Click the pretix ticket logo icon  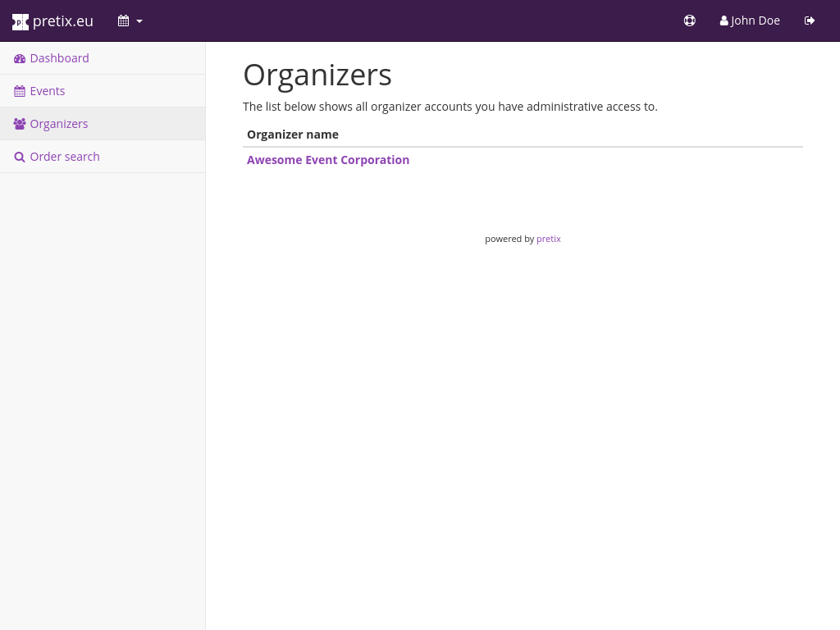click(x=21, y=22)
